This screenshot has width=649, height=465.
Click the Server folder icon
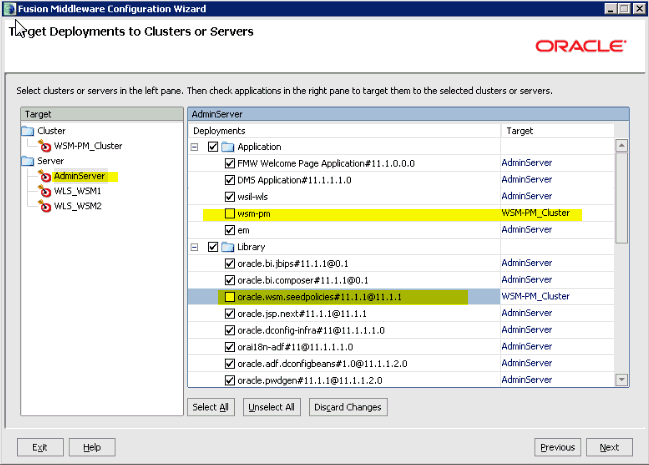pos(28,161)
